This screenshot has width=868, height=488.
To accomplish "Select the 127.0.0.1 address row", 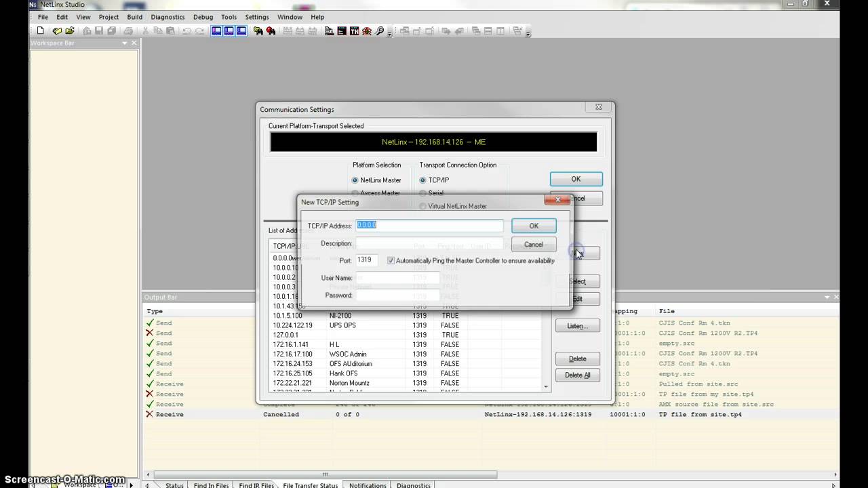I will [x=405, y=335].
